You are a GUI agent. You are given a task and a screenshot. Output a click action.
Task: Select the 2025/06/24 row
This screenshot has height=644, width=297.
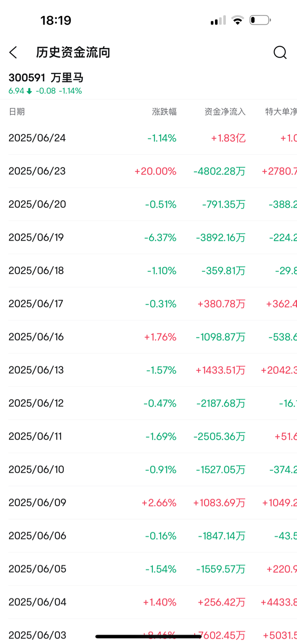(x=148, y=138)
